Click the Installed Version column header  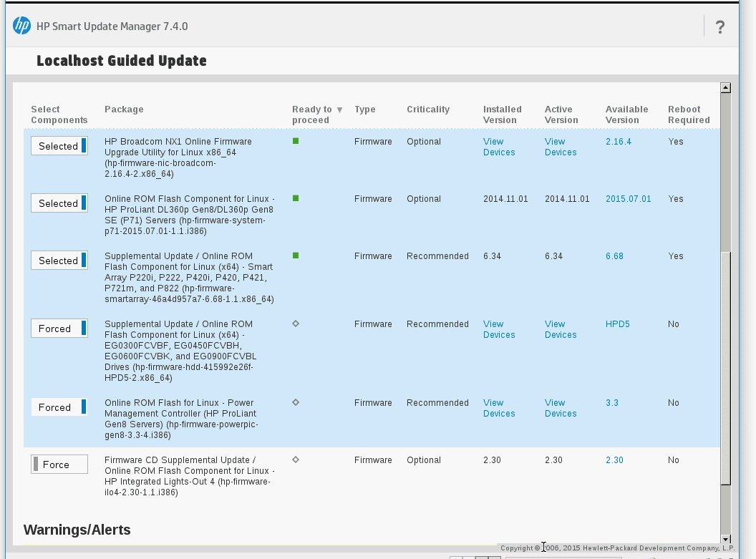point(502,115)
